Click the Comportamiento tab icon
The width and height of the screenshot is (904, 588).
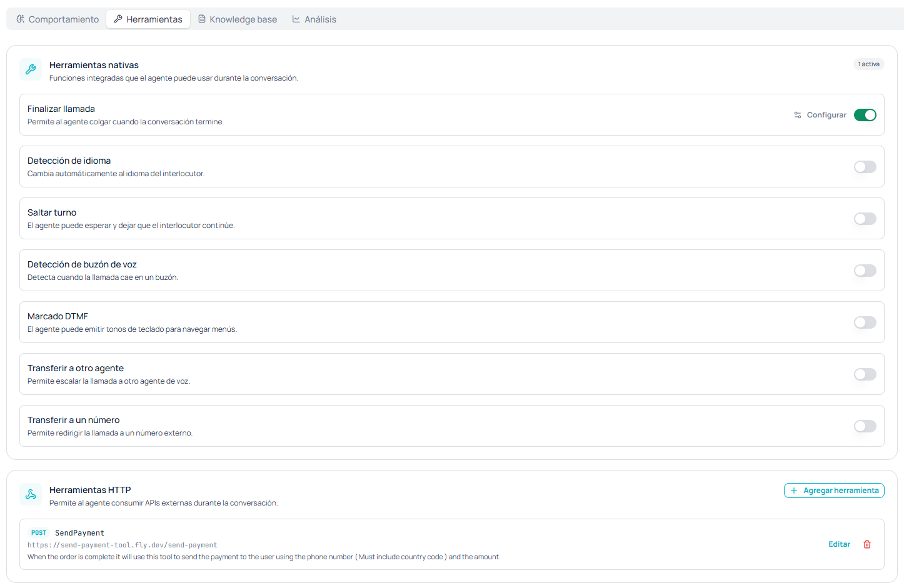click(x=21, y=19)
